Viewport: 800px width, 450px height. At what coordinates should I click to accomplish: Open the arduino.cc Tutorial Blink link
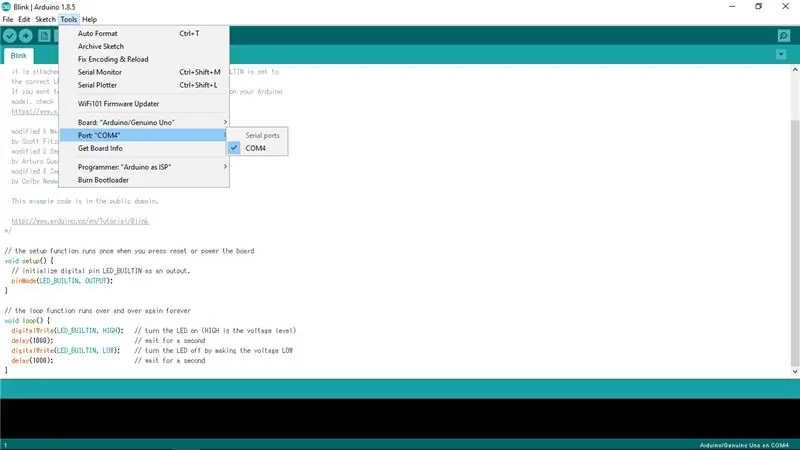pyautogui.click(x=80, y=221)
